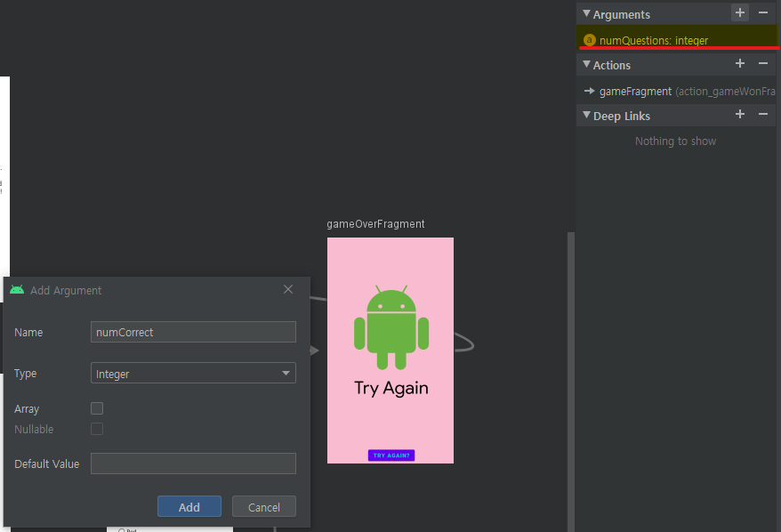Image resolution: width=781 pixels, height=532 pixels.
Task: Click the navigation editor vertical scrollbar
Action: pos(571,382)
